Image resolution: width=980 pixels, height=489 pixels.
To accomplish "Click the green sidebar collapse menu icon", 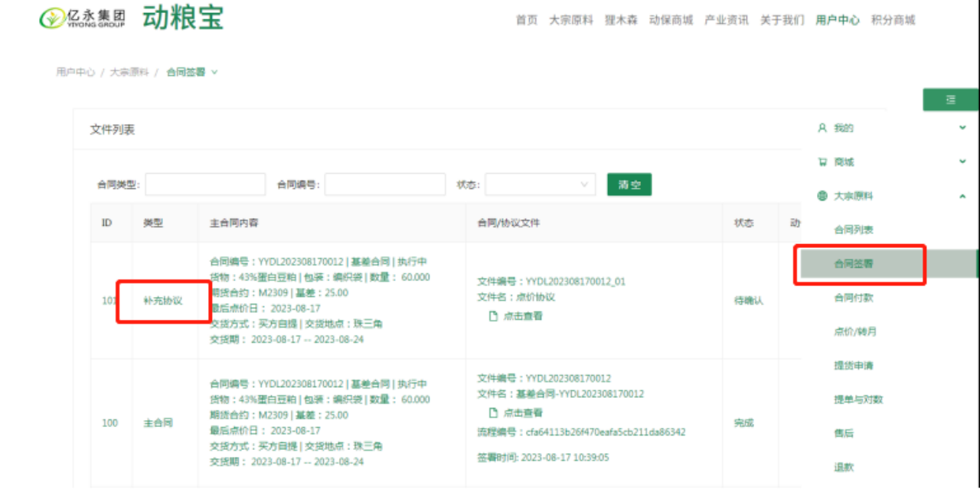I will pyautogui.click(x=950, y=99).
